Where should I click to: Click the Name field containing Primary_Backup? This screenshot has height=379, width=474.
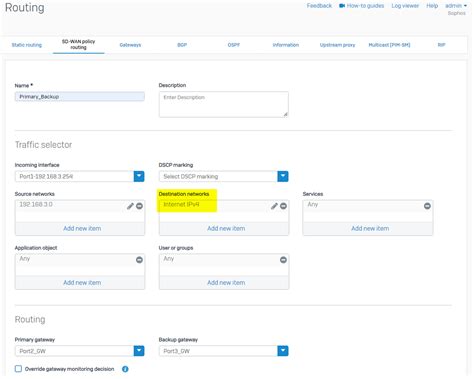80,97
